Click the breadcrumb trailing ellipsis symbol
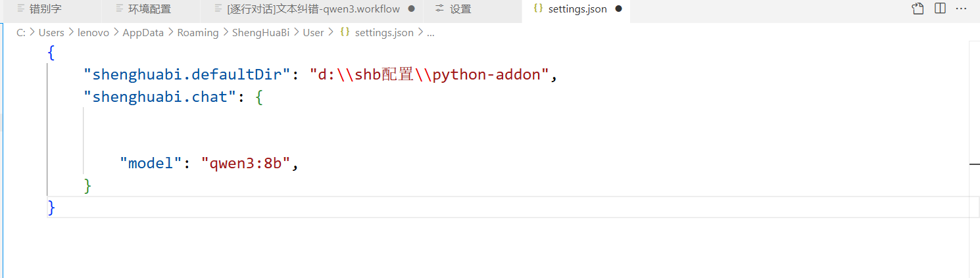 point(431,33)
